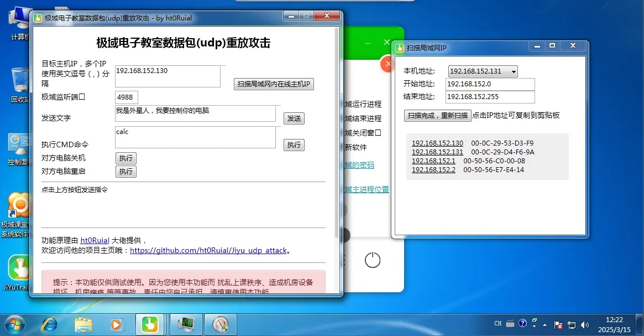Open the github Jiyu_udp_attack link
This screenshot has width=644, height=336.
click(x=208, y=250)
